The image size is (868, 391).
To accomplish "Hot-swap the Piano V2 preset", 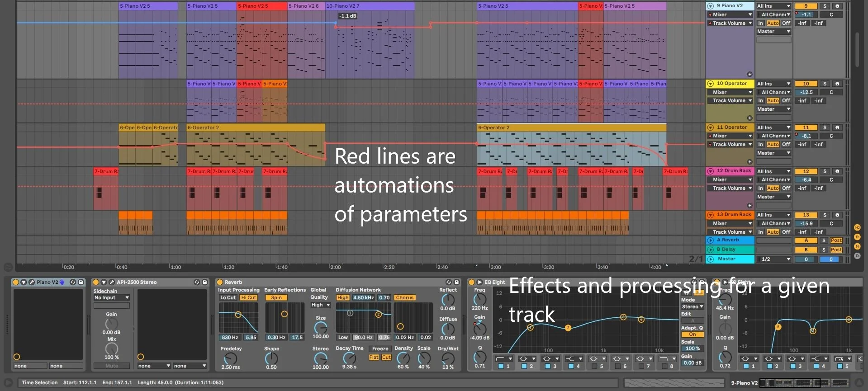I will click(73, 282).
